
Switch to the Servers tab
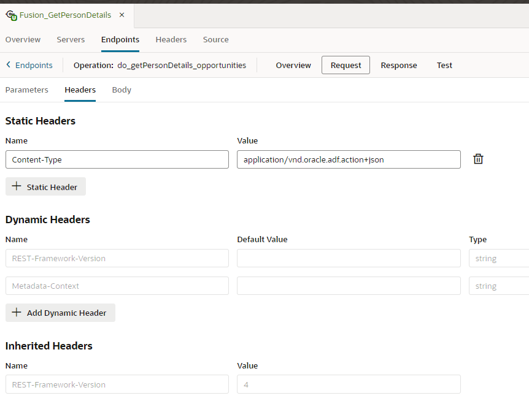[x=71, y=39]
